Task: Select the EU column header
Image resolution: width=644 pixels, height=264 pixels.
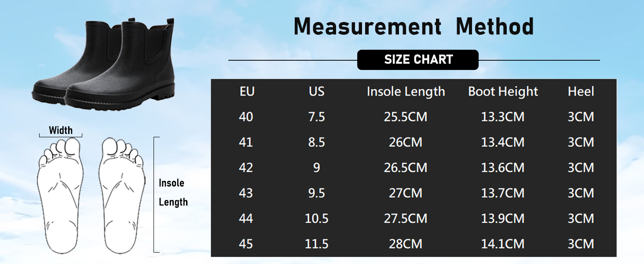Action: click(247, 92)
